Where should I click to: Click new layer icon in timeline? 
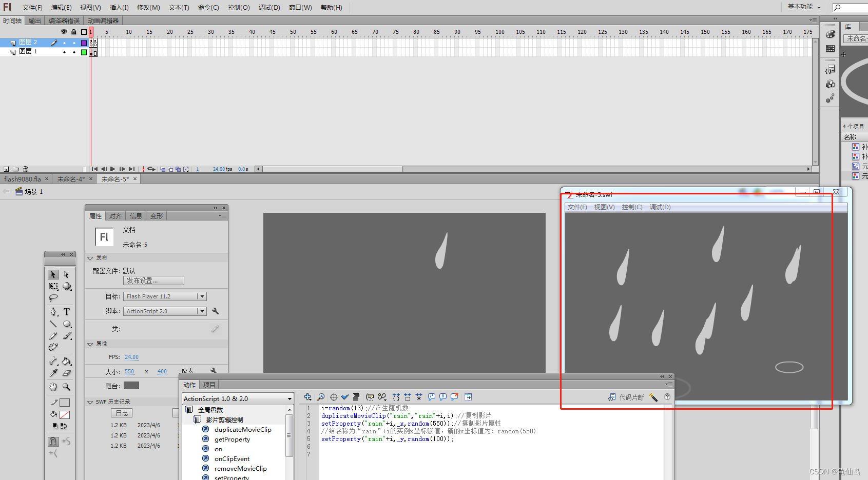coord(6,169)
